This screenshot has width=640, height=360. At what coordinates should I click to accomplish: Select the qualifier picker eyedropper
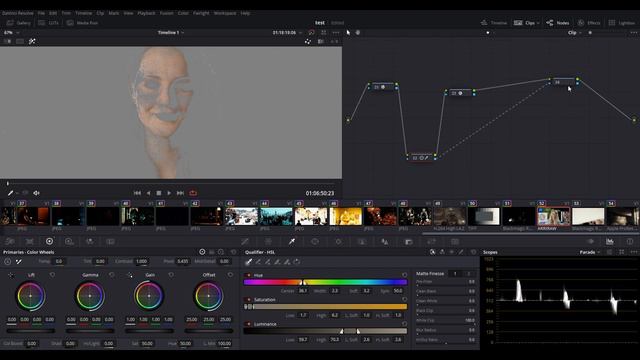[248, 262]
